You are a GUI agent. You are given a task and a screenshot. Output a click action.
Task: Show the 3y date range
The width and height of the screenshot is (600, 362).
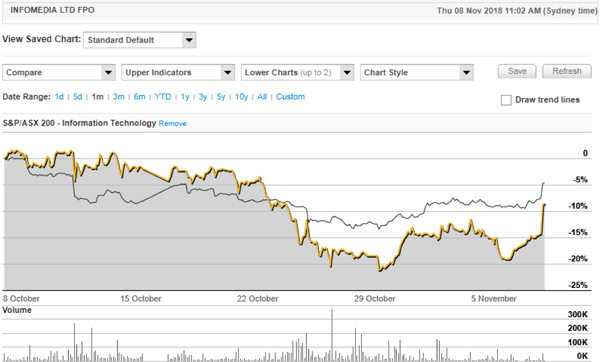[203, 97]
